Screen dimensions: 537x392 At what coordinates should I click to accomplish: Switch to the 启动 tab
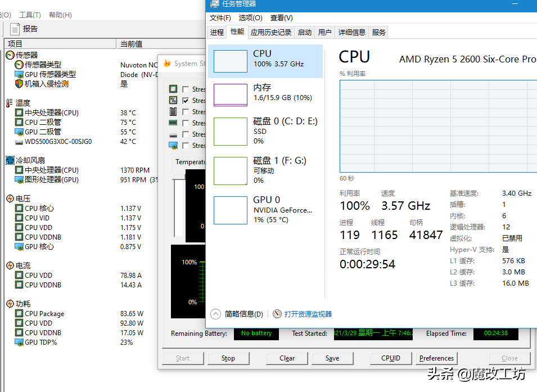pos(304,32)
